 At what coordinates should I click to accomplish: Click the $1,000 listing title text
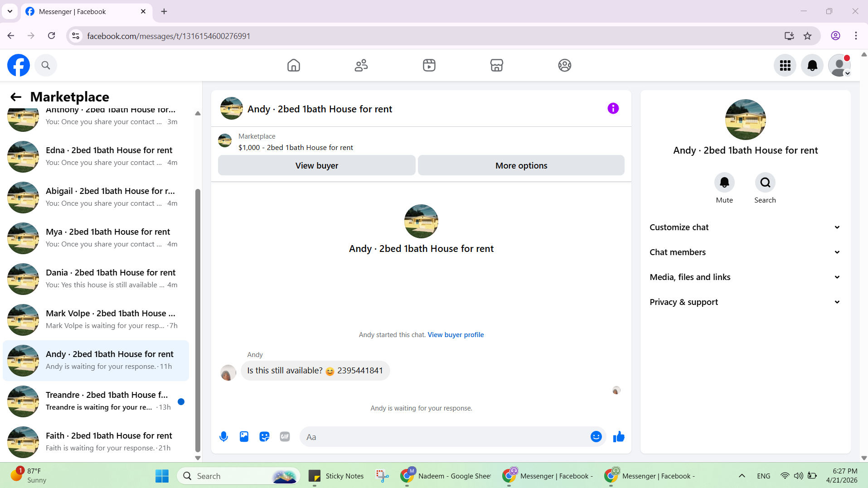tap(296, 148)
